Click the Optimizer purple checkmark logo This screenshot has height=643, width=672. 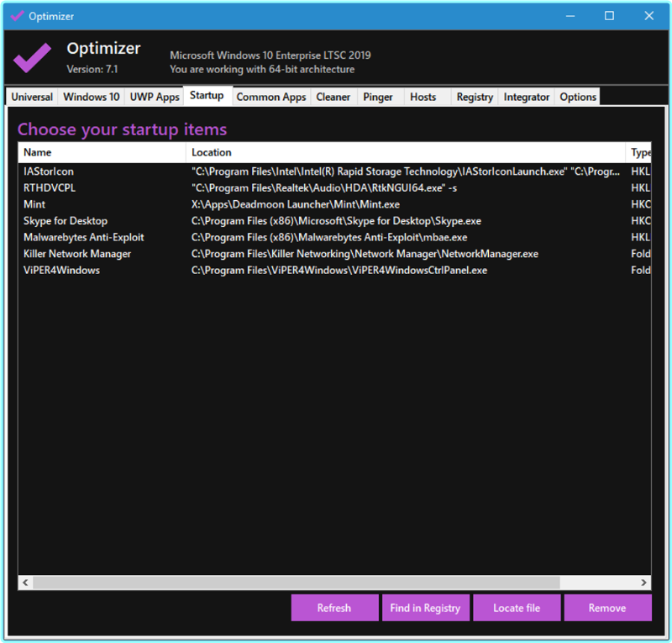coord(32,57)
